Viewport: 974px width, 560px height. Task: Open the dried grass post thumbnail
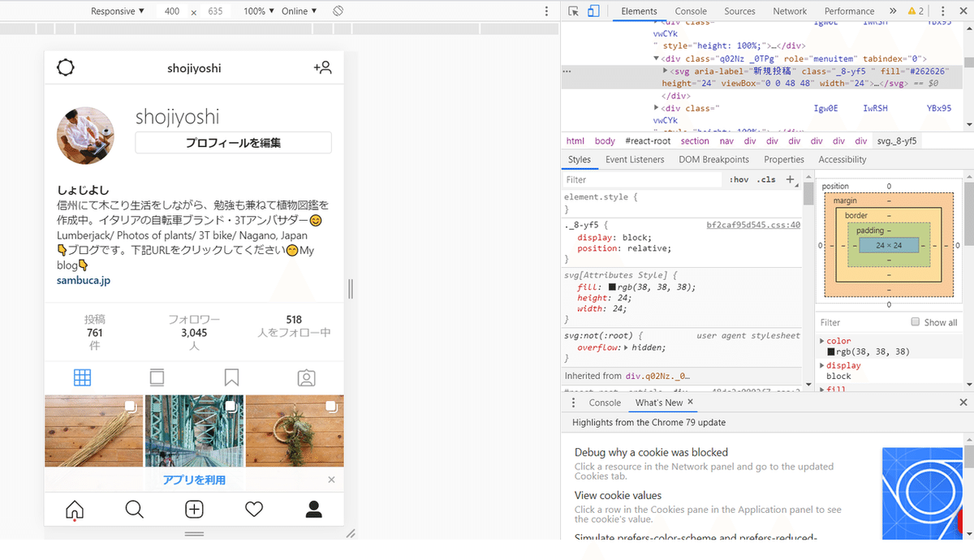93,431
